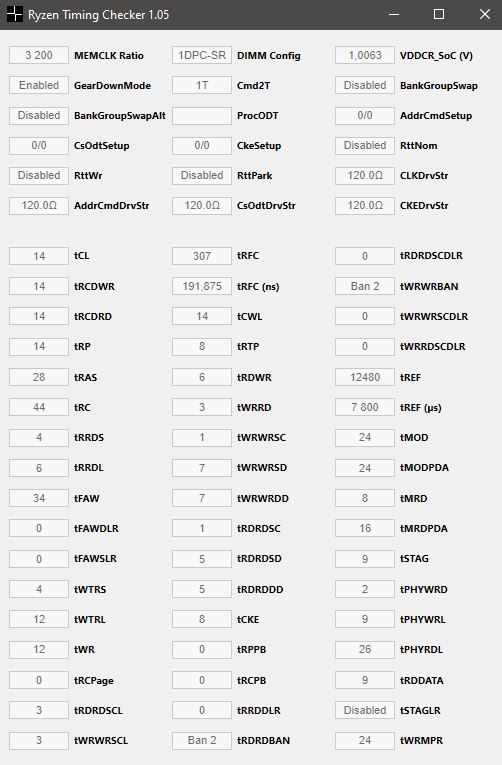
Task: Click the Ryzen Timing Checker app icon
Action: (x=15, y=14)
